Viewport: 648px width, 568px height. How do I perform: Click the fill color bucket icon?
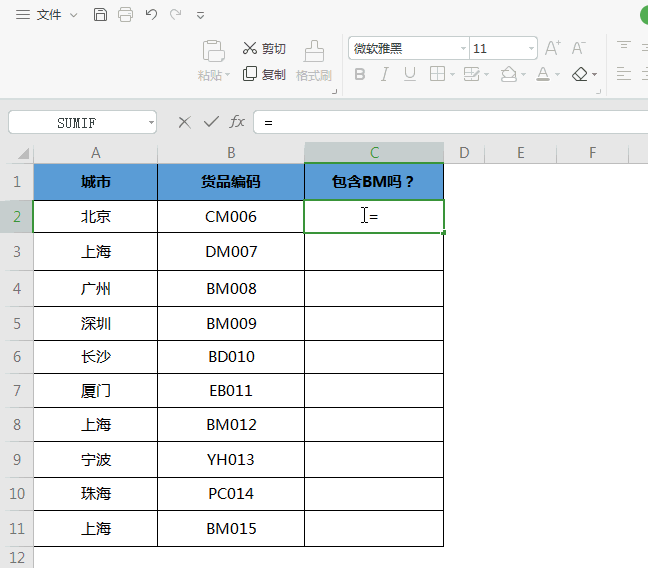508,74
